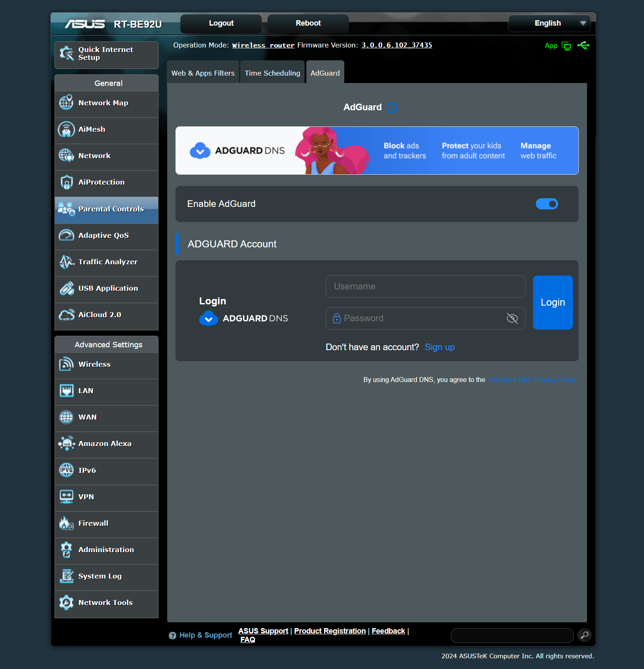Click the firmware version link
Viewport: 644px width, 669px height.
click(397, 45)
